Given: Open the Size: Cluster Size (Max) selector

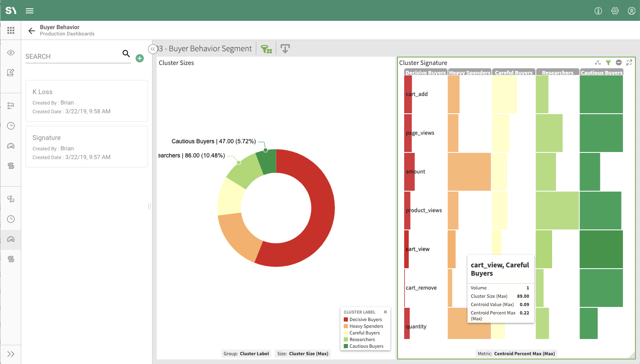Looking at the screenshot, I should point(303,354).
